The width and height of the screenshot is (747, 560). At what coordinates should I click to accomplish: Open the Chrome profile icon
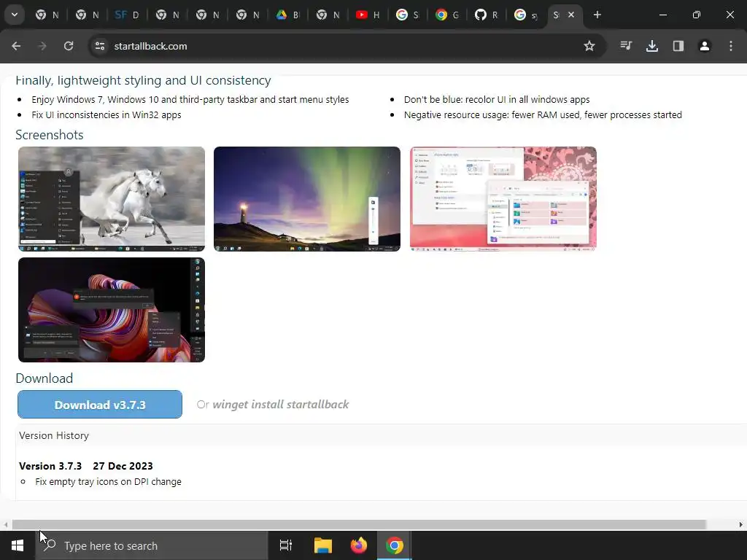click(x=705, y=46)
